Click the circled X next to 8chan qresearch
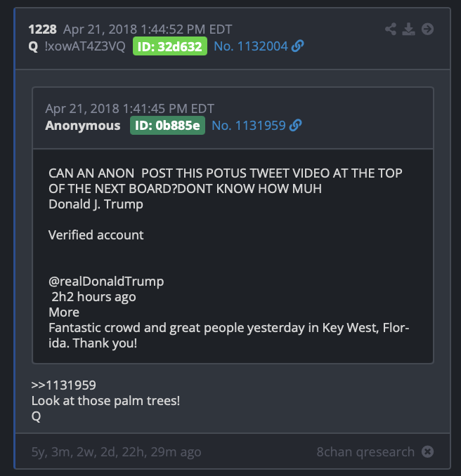The image size is (461, 476). (427, 451)
